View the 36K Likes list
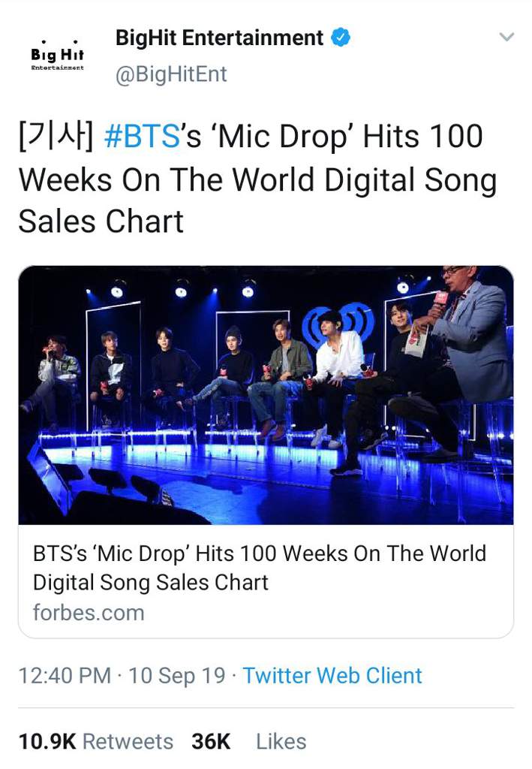This screenshot has width=532, height=769. 249,741
